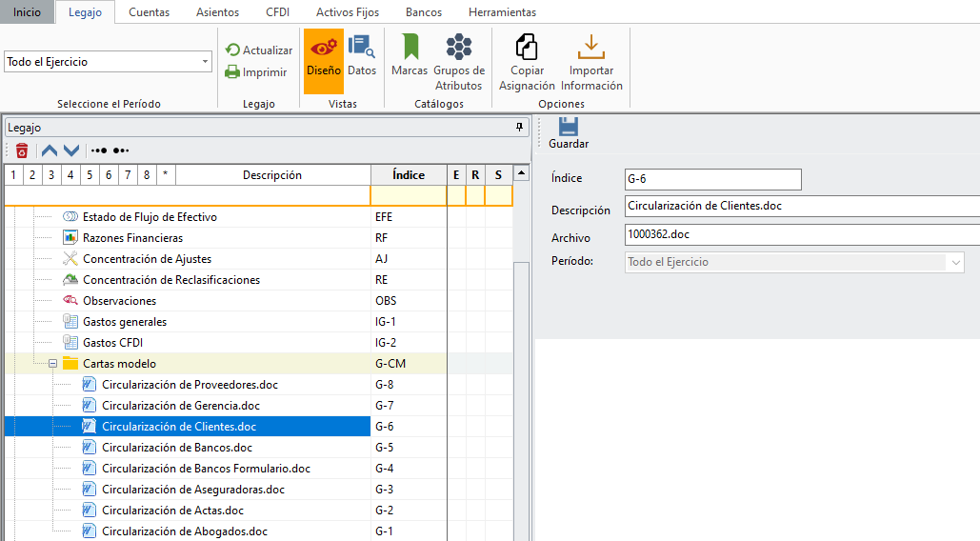
Task: Toggle the Legajo panel pin
Action: click(x=519, y=127)
